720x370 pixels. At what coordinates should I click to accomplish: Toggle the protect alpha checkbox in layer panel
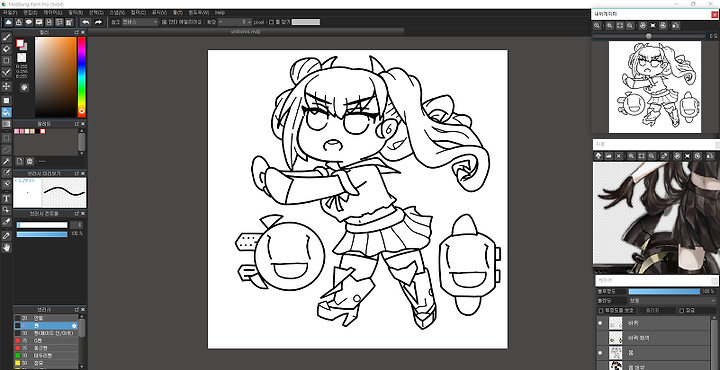(x=600, y=310)
